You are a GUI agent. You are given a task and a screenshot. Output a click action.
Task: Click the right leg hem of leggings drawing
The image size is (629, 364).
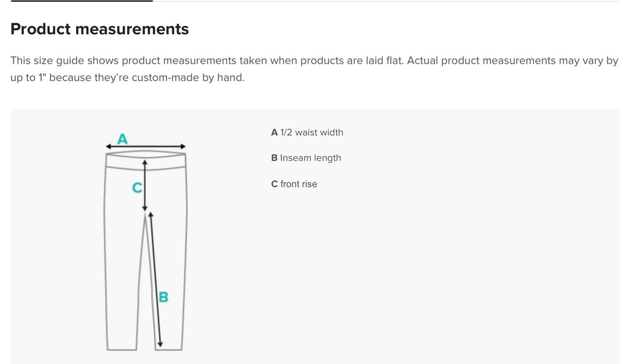(168, 349)
